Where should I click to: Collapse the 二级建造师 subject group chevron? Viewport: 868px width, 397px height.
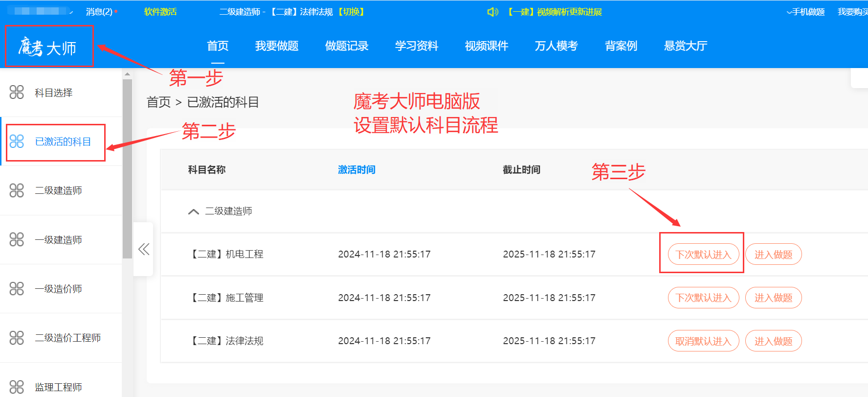(194, 211)
